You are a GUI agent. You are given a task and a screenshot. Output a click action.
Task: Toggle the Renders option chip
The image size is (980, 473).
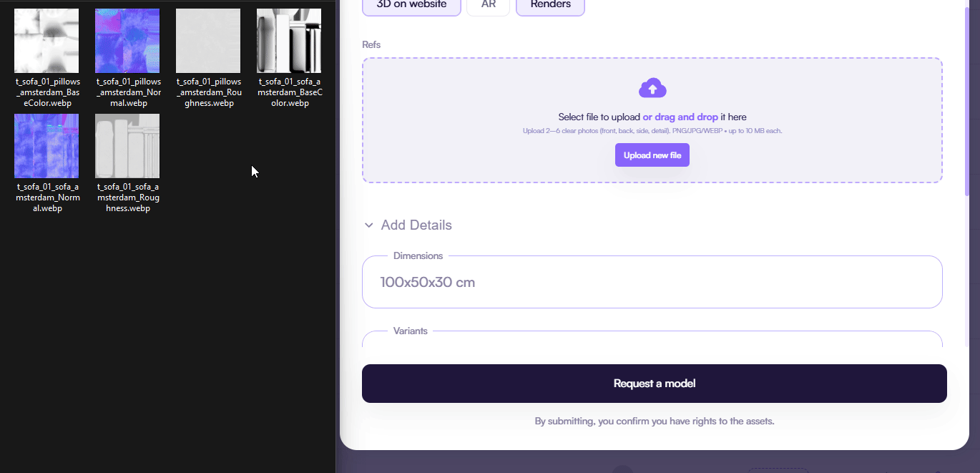(550, 5)
